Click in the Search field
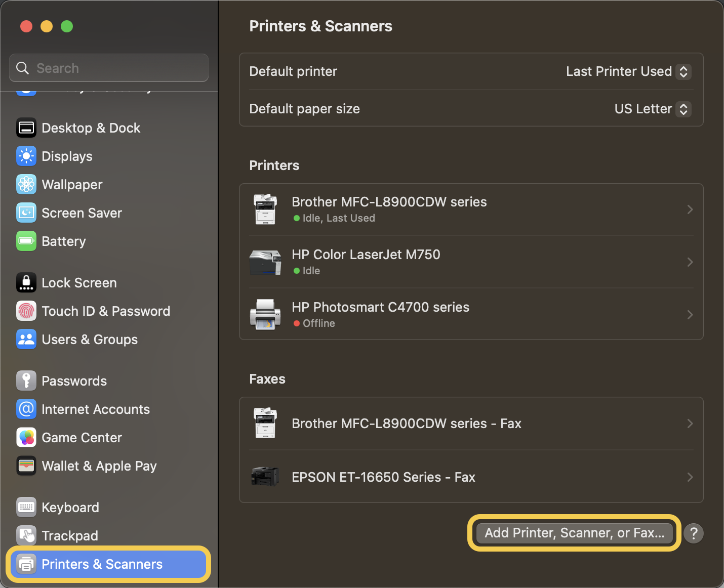Image resolution: width=724 pixels, height=588 pixels. 109,68
